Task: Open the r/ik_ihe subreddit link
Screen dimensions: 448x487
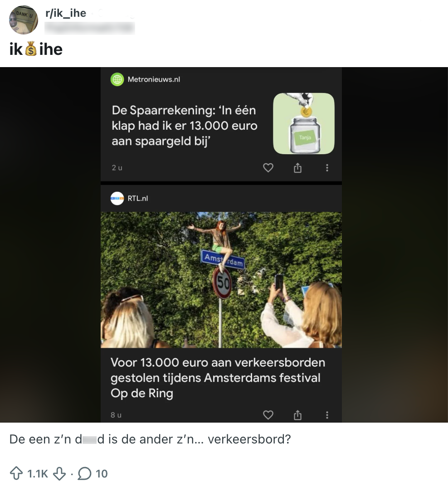Action: click(x=66, y=13)
